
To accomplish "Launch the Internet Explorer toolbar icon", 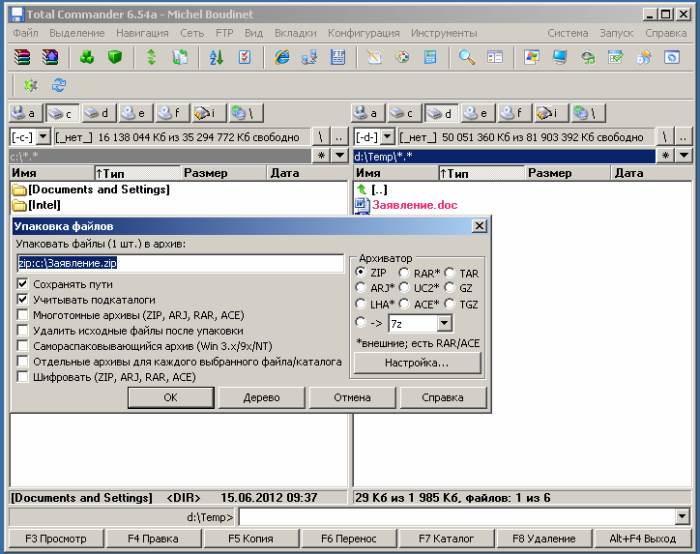I will (x=282, y=57).
